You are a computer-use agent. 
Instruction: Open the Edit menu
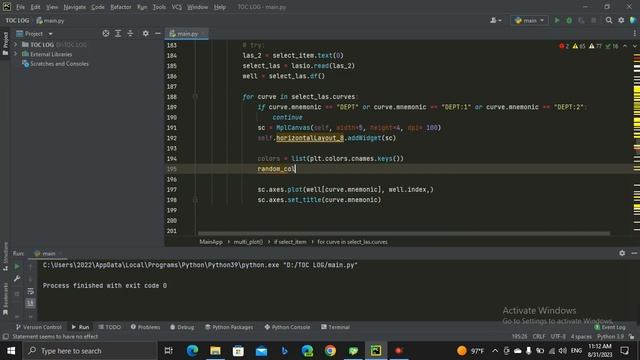pyautogui.click(x=36, y=7)
